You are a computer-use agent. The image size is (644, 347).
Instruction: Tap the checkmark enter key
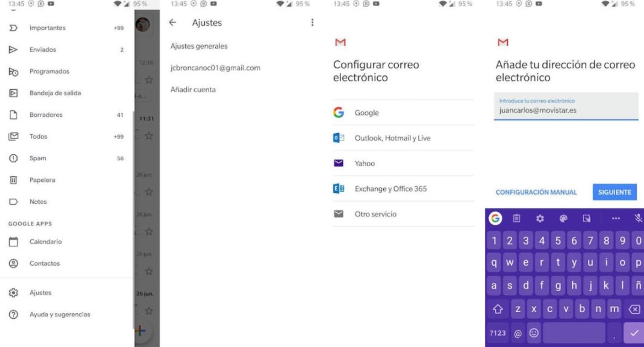(633, 333)
